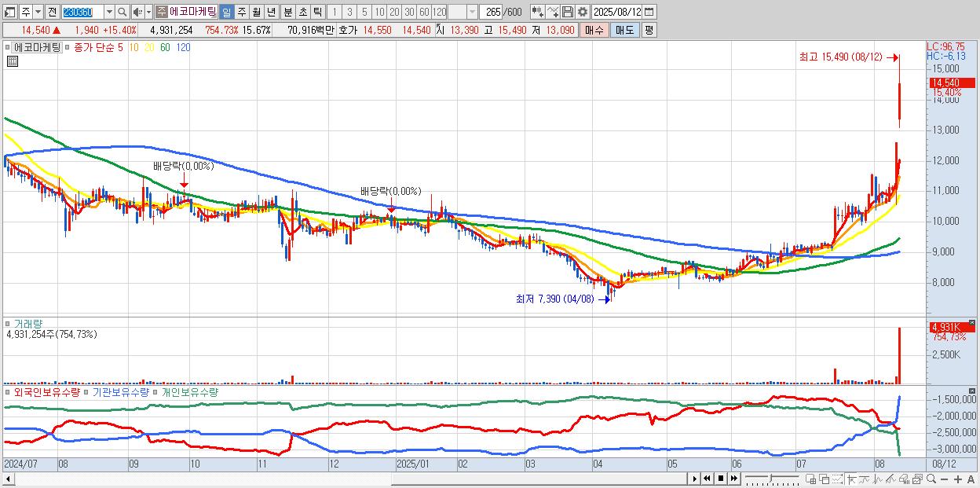Select the second 초 period toggle
Image resolution: width=980 pixels, height=488 pixels.
(302, 12)
